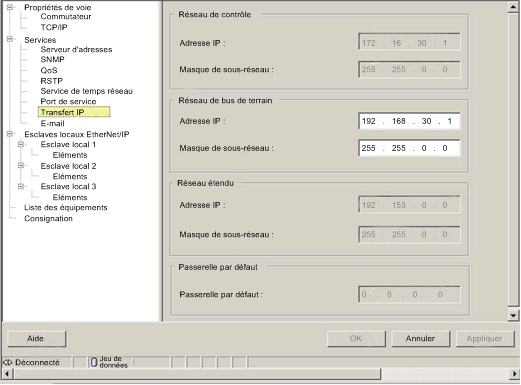The height and width of the screenshot is (385, 521).
Task: Collapse the Esclaves locaux EtherNet/IP node
Action: 10,134
